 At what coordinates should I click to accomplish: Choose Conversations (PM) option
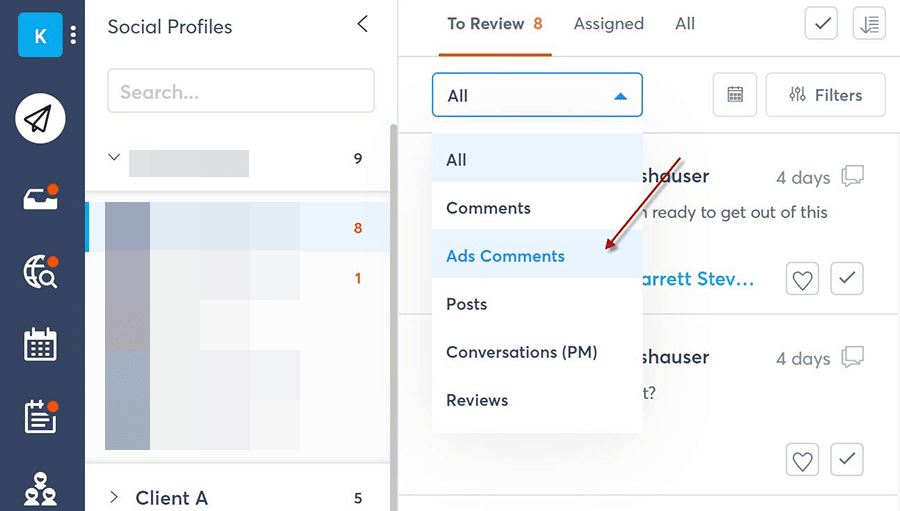pyautogui.click(x=521, y=352)
